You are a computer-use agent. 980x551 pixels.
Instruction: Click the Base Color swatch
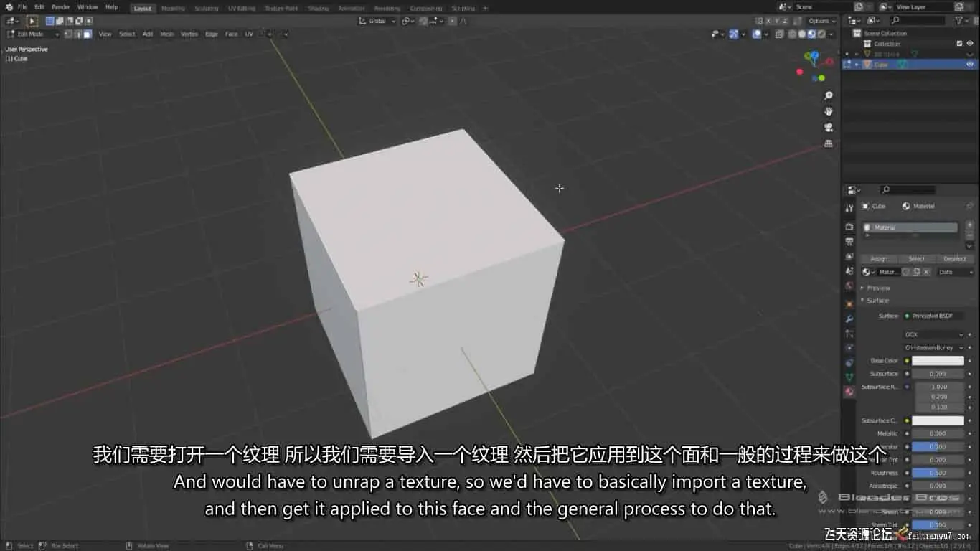tap(938, 361)
